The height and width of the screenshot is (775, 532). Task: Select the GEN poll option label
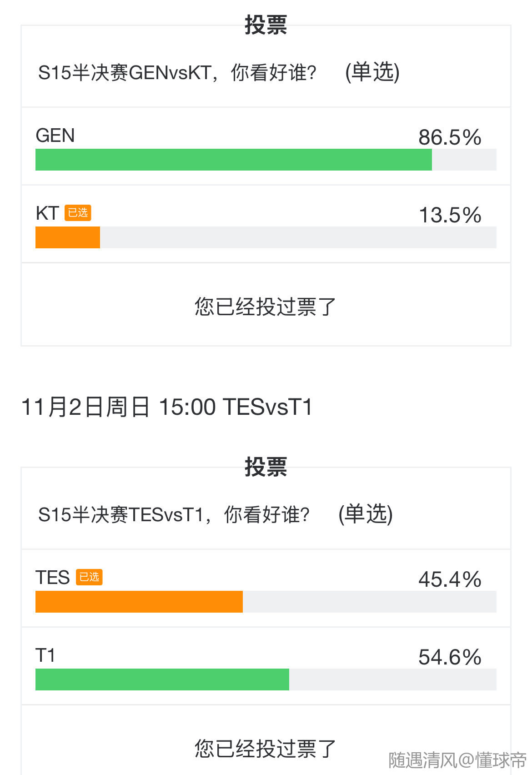pos(55,136)
